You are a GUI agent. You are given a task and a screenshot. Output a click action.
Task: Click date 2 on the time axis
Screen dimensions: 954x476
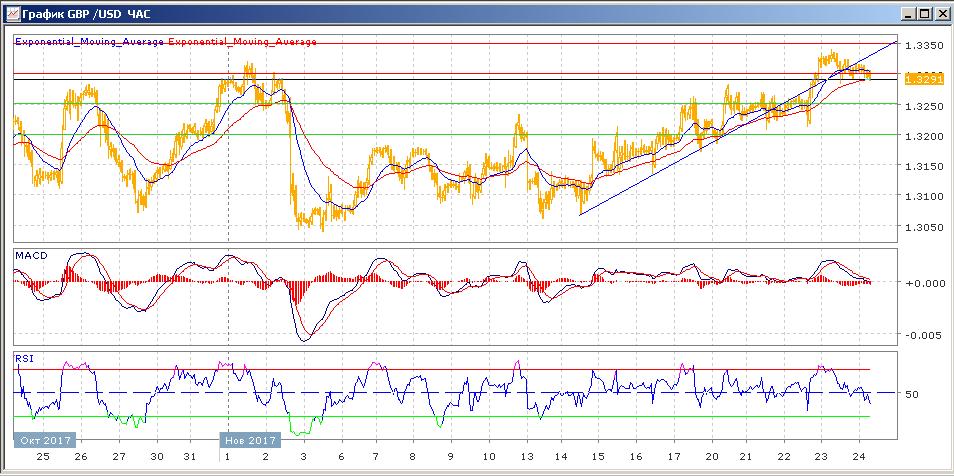click(265, 457)
